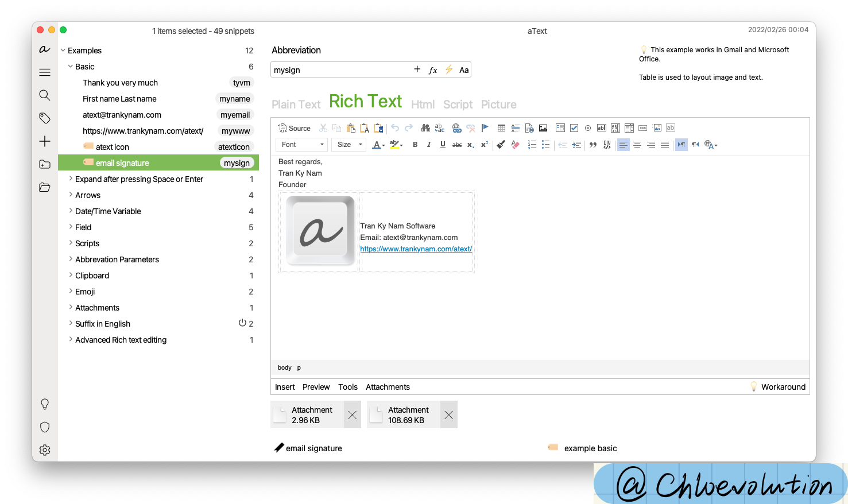Insert a link using chain-globe icon
The width and height of the screenshot is (848, 504).
pos(456,128)
